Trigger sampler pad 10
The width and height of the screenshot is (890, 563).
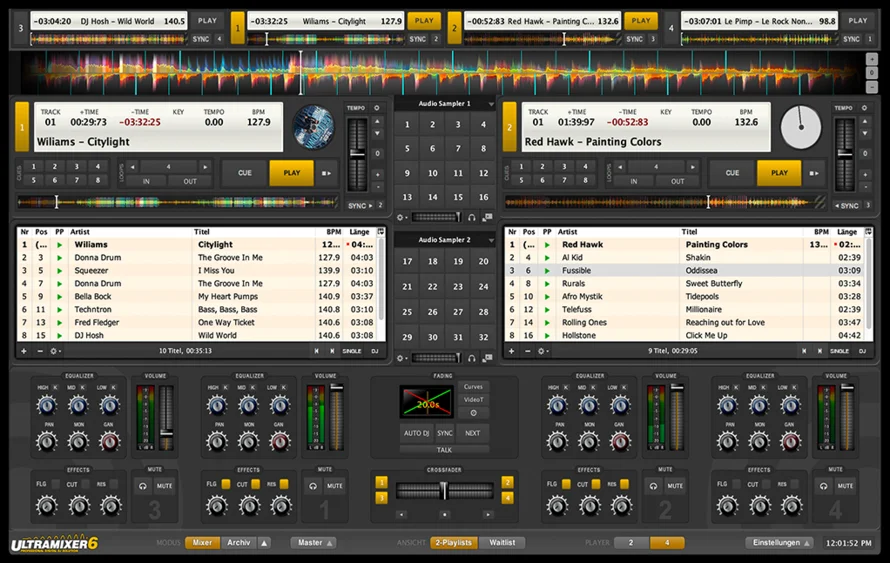tap(433, 173)
